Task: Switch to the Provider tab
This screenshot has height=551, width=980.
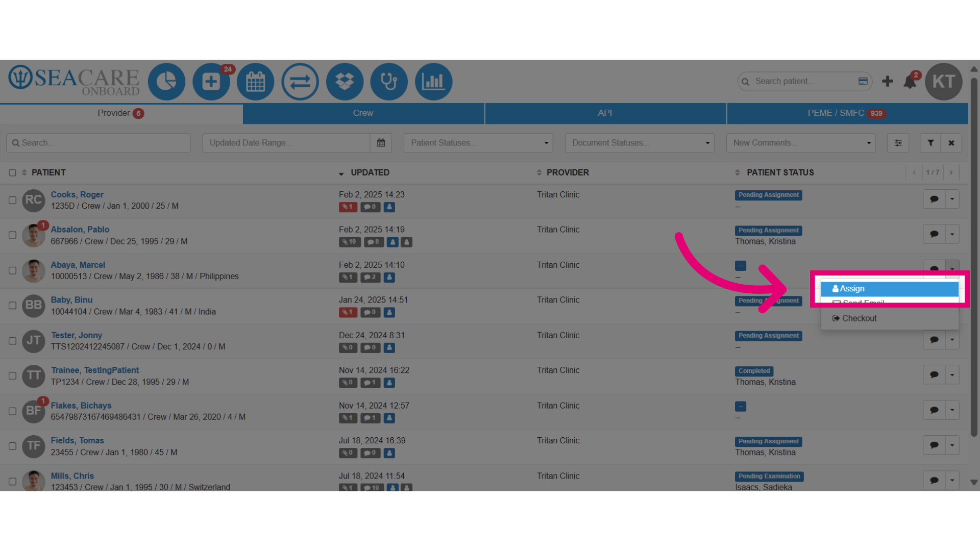Action: click(x=121, y=113)
